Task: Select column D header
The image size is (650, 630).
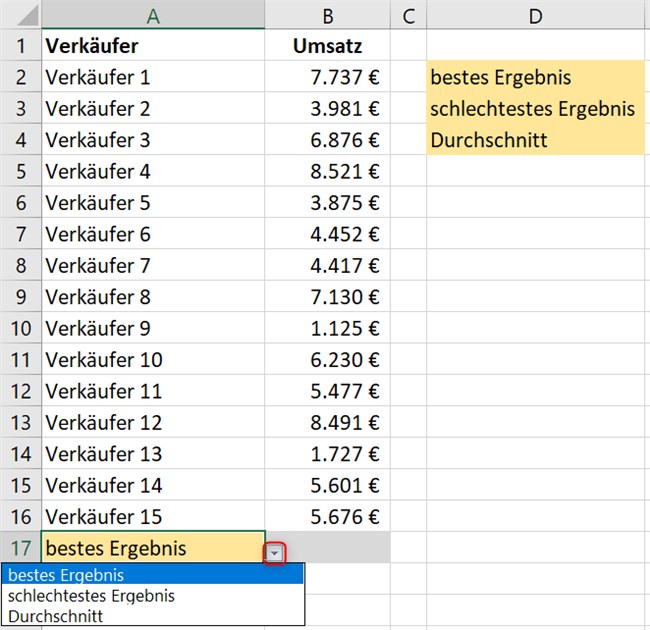Action: [538, 15]
